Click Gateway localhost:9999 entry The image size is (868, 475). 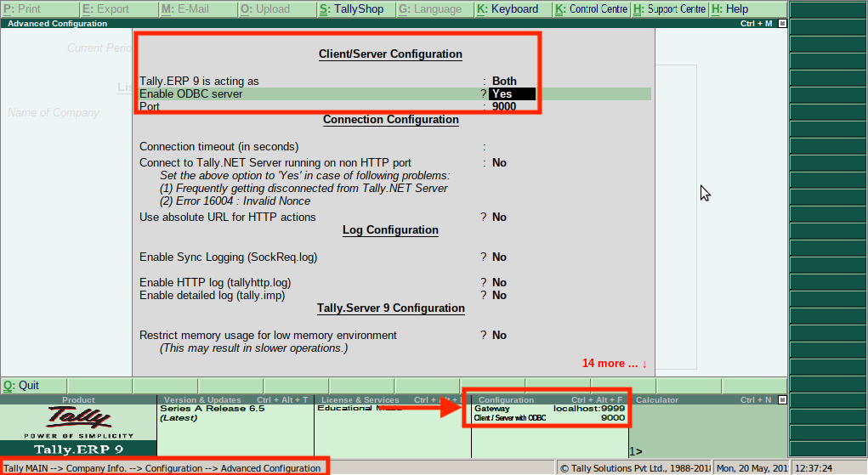click(549, 409)
